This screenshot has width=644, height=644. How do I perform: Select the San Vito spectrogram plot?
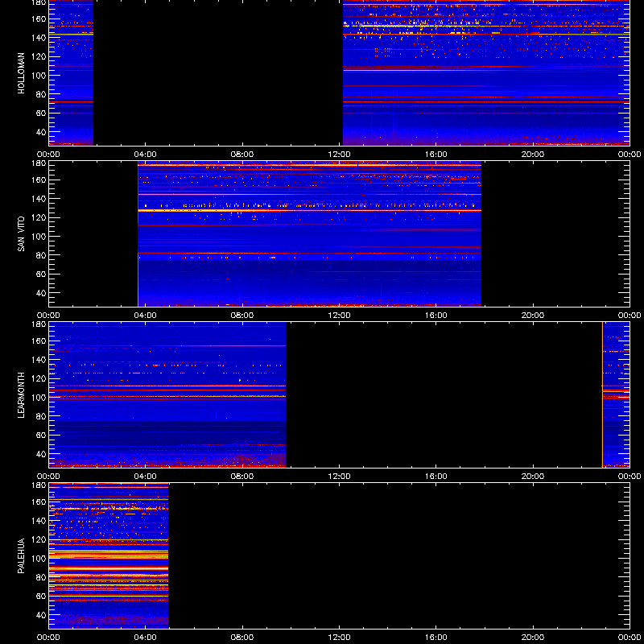pos(309,234)
